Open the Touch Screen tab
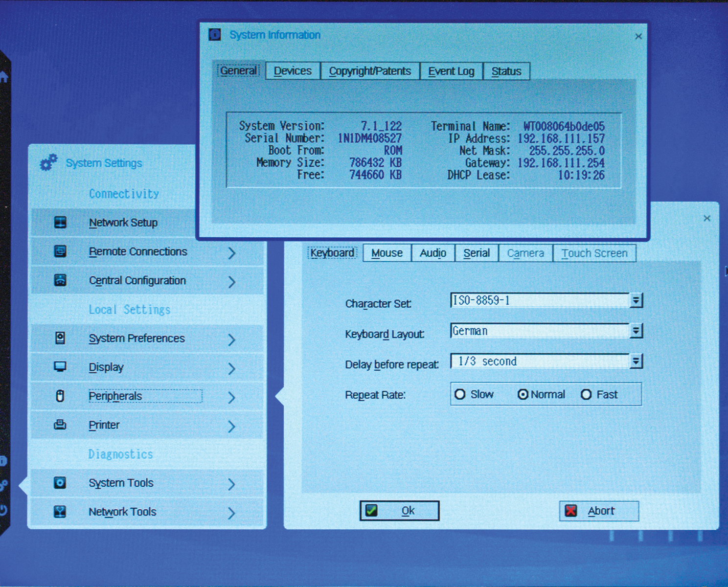 (594, 253)
